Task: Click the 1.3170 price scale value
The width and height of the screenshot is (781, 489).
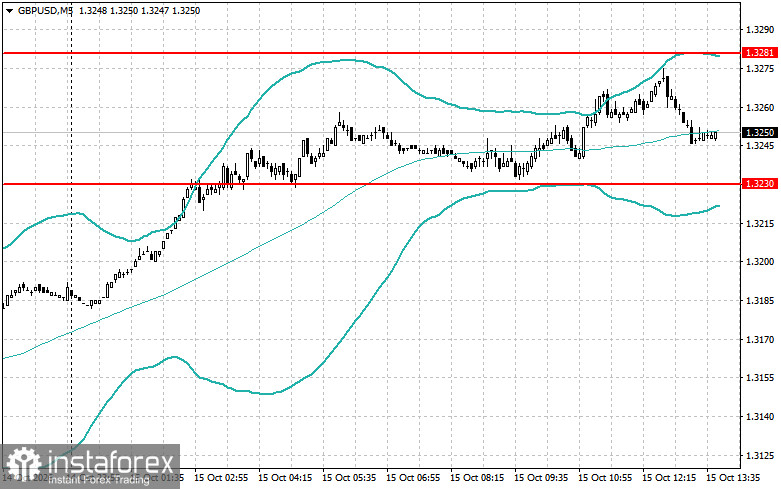Action: (760, 340)
